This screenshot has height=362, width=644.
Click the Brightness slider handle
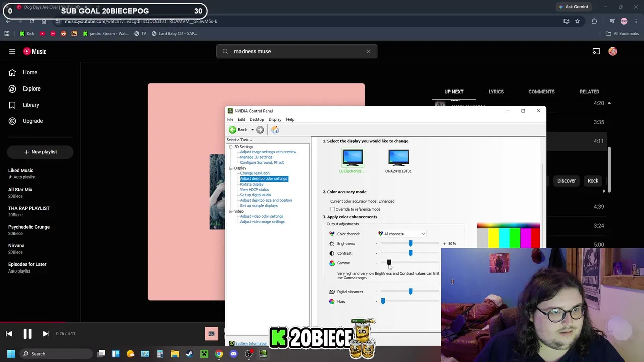410,243
